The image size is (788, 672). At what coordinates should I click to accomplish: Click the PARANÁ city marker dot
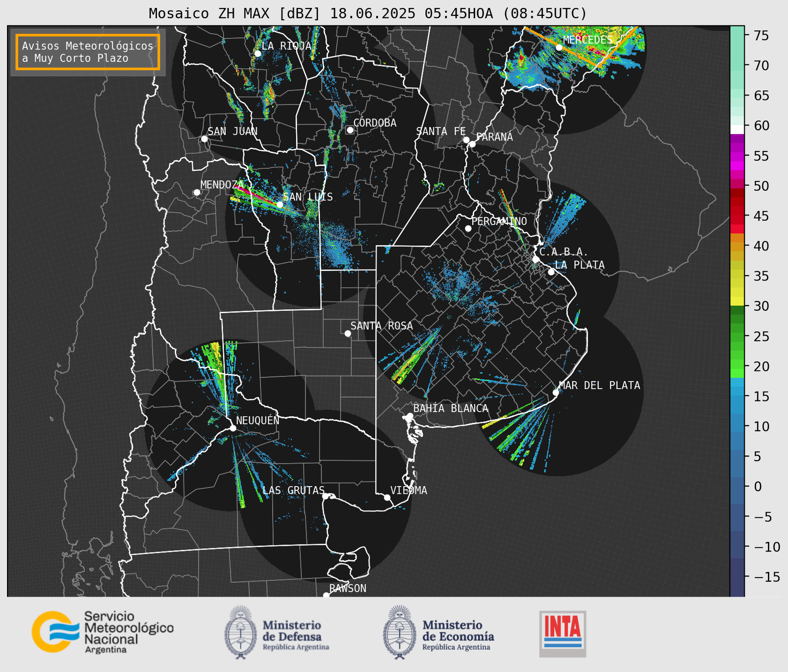pyautogui.click(x=472, y=144)
